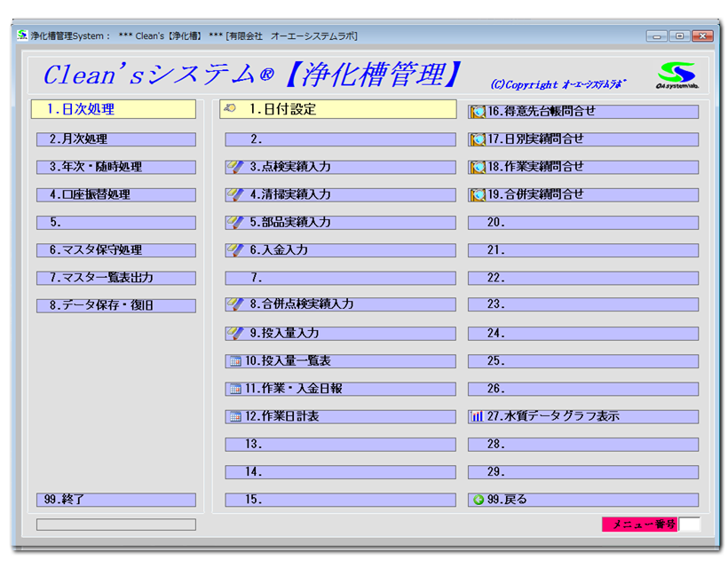Click the table icon beside 10.投入量一覧表
The image size is (728, 568).
pos(235,361)
